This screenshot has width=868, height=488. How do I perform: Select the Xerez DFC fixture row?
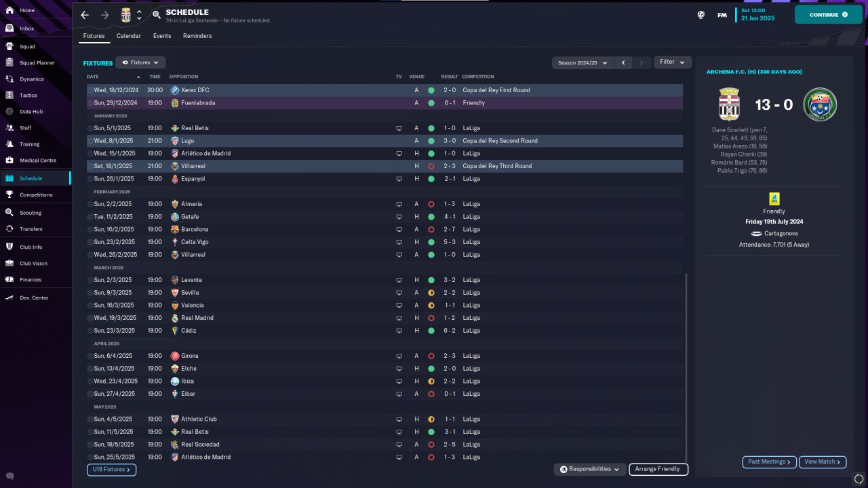click(384, 90)
